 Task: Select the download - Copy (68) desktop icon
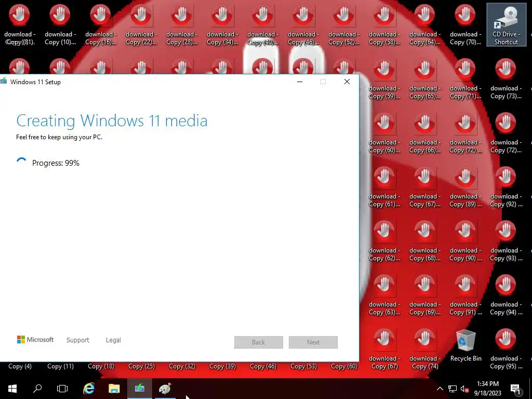click(425, 241)
